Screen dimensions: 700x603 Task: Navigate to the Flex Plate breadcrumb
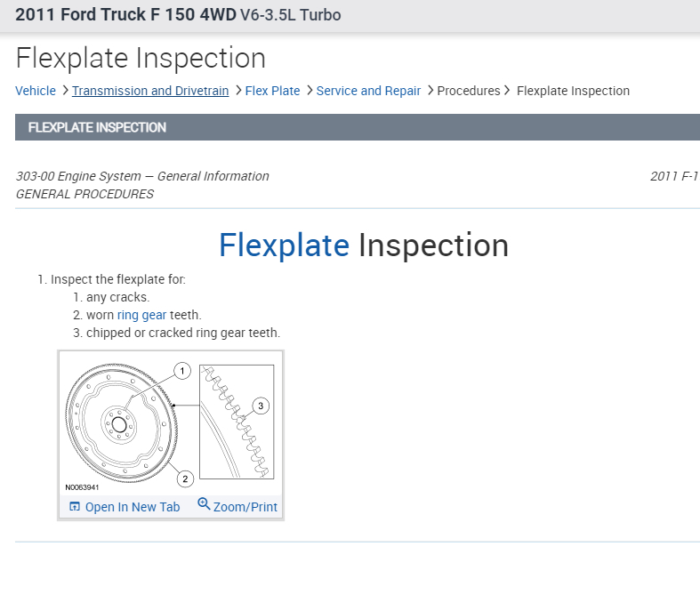272,91
